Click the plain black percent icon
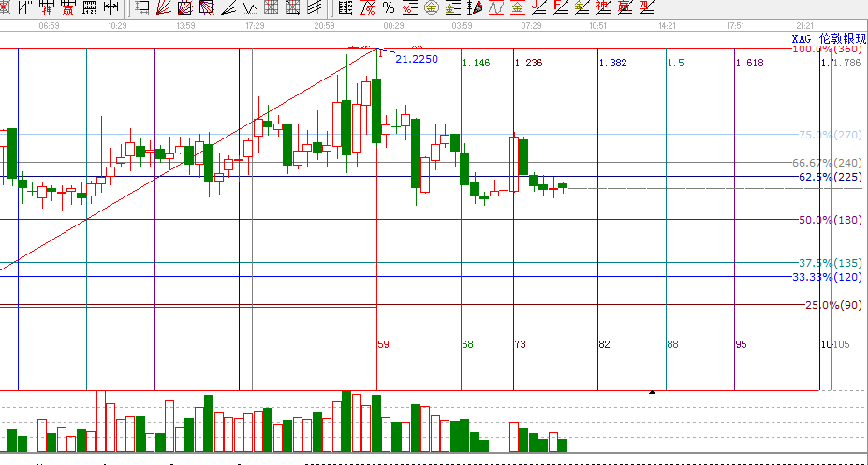Viewport: 868px width, 465px height. point(388,7)
